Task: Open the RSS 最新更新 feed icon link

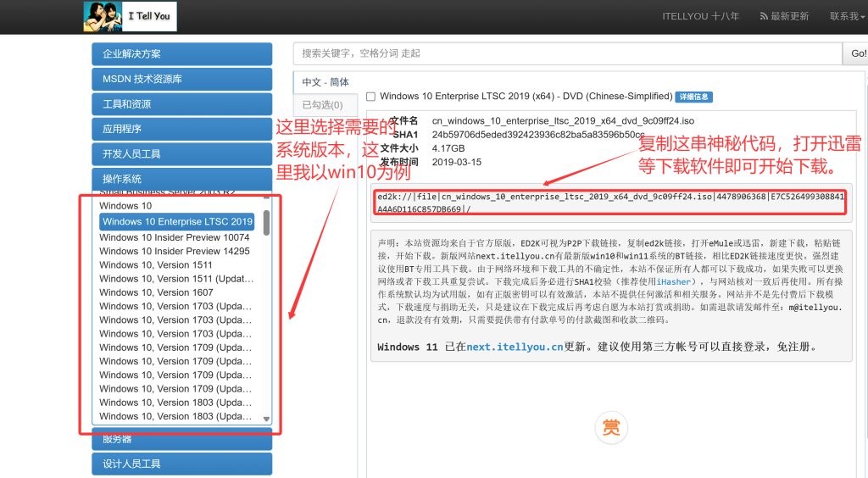Action: tap(784, 16)
